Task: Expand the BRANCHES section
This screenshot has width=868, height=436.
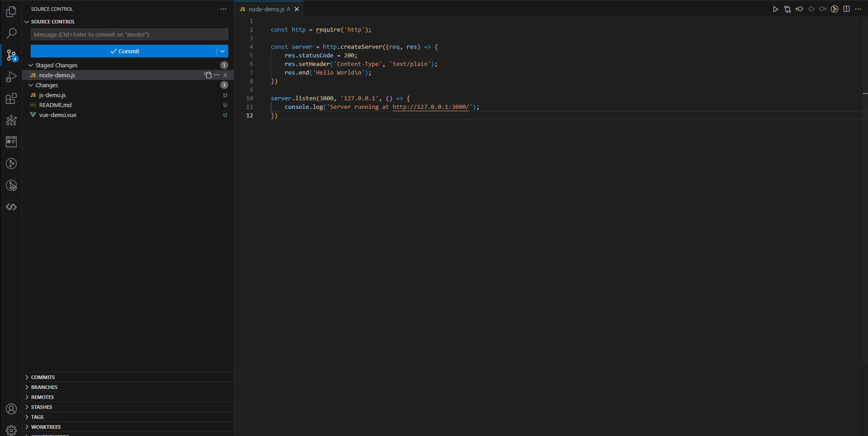Action: pyautogui.click(x=128, y=387)
